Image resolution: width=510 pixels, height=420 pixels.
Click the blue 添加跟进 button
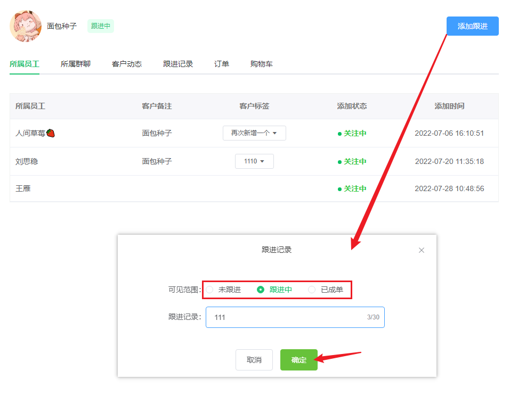tap(472, 26)
